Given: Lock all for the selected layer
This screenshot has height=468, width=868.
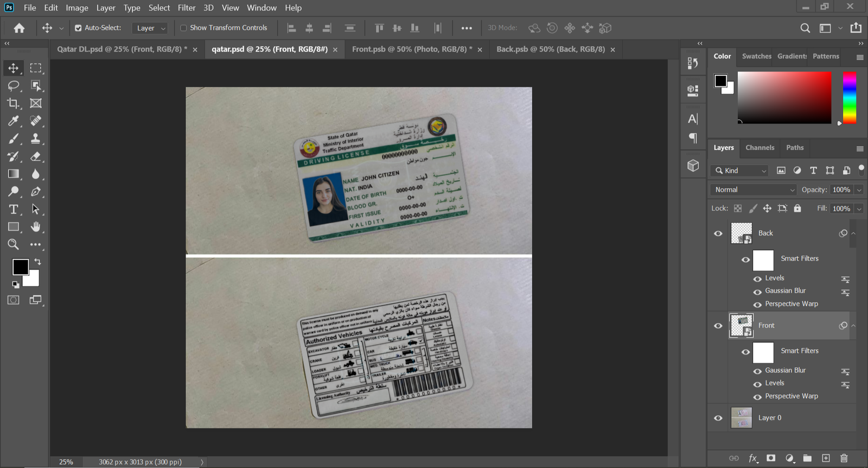Looking at the screenshot, I should 797,208.
